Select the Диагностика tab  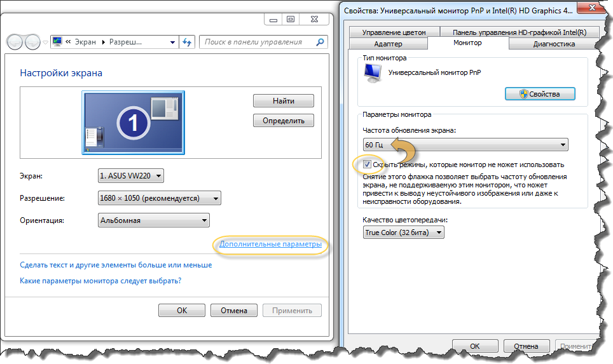pyautogui.click(x=553, y=44)
